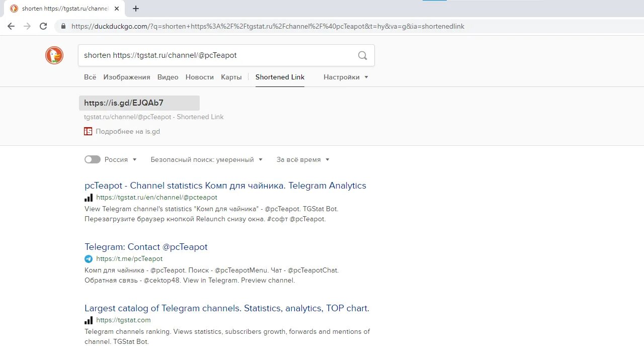Open the Новости tab
The image size is (644, 359).
pyautogui.click(x=200, y=77)
